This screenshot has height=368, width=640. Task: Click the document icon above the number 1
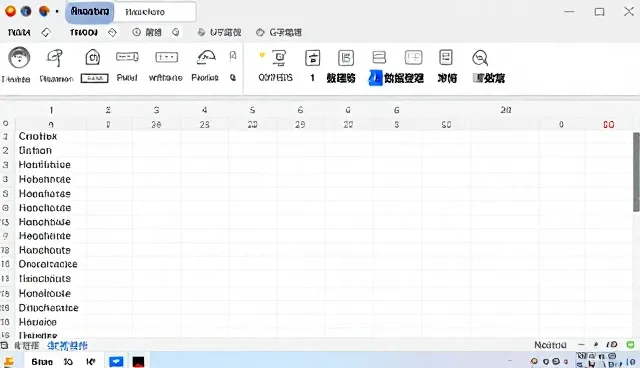point(313,58)
